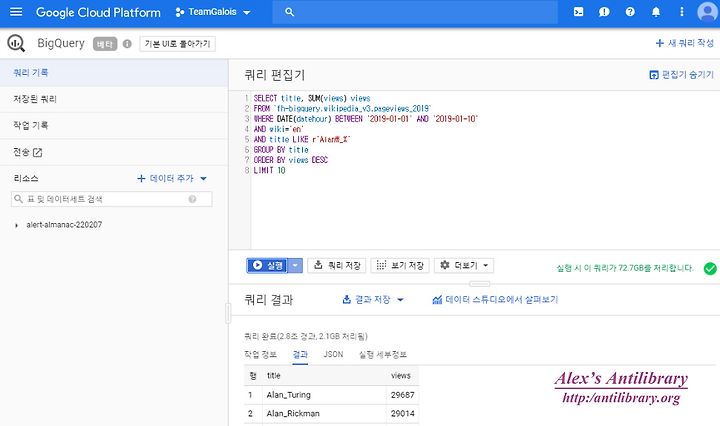720x426 pixels.
Task: Click the info icon next to the beta badge
Action: 127,44
